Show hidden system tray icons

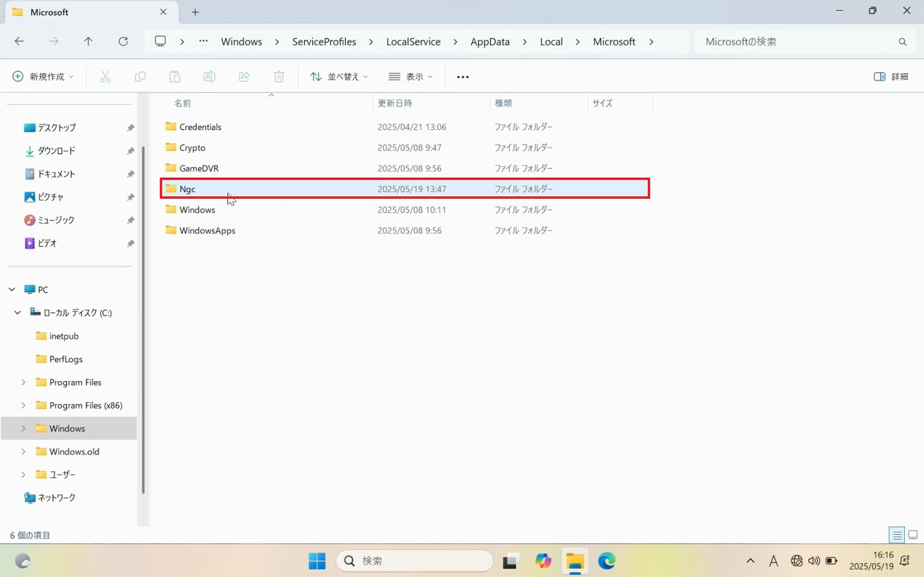tap(750, 561)
